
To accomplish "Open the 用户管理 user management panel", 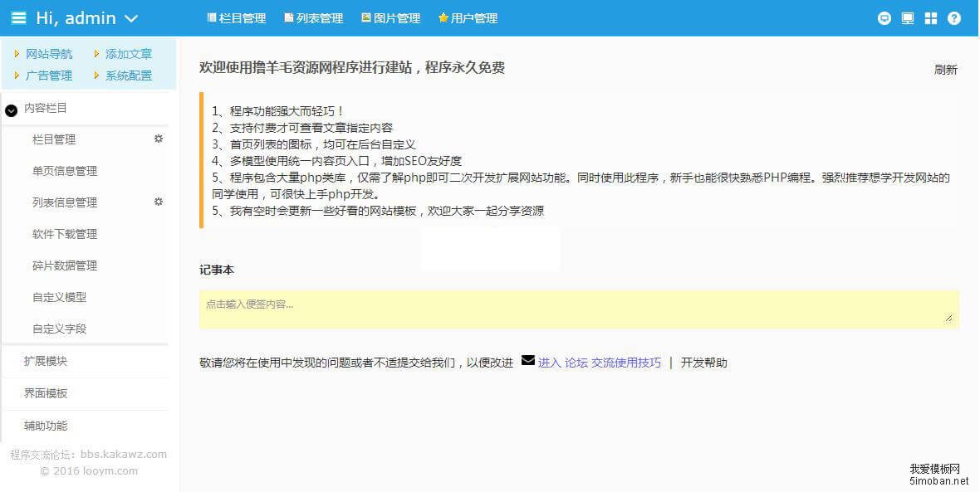I will click(x=468, y=17).
